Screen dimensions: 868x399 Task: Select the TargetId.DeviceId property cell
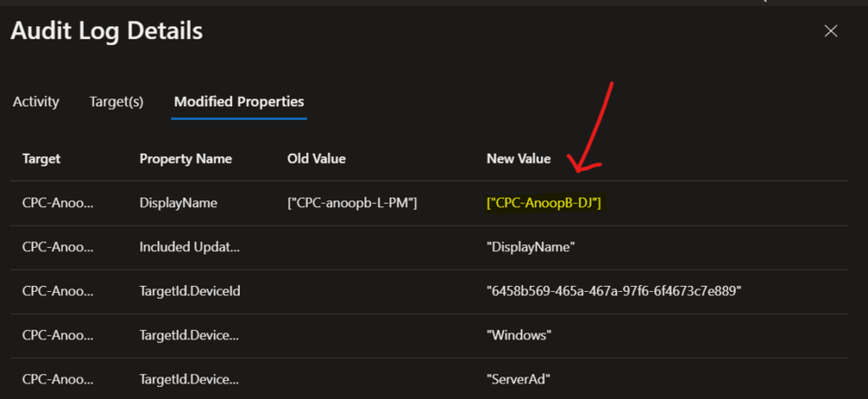pyautogui.click(x=189, y=291)
